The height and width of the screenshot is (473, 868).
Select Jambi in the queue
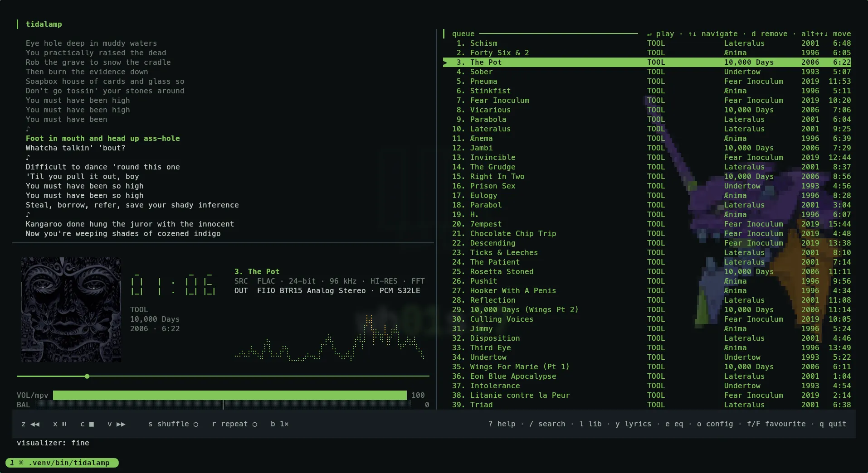pyautogui.click(x=647, y=148)
